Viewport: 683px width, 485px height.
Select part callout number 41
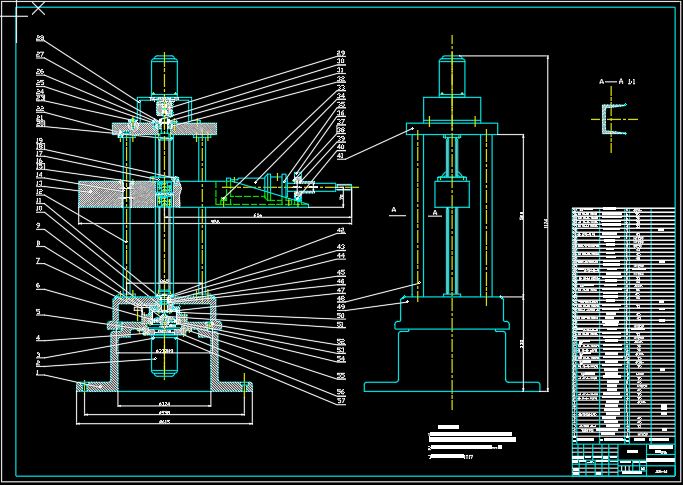tap(341, 156)
